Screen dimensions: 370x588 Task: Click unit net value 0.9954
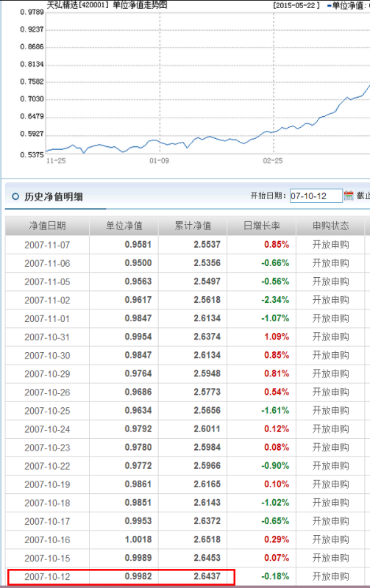click(x=138, y=337)
